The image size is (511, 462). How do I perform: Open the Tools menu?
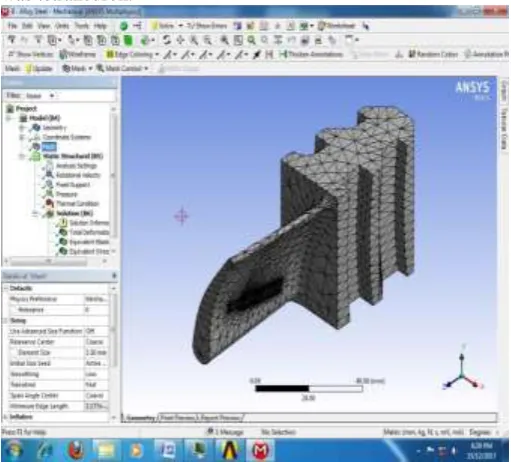click(82, 26)
